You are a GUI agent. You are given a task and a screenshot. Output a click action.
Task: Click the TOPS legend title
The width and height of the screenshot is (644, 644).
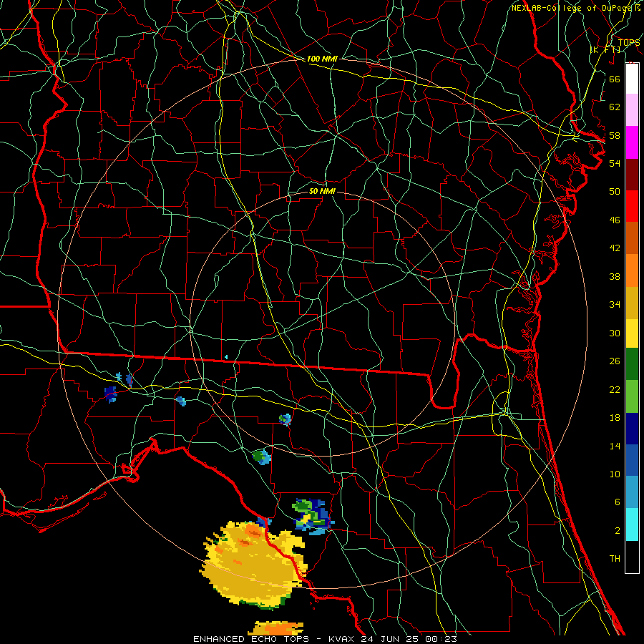click(629, 43)
